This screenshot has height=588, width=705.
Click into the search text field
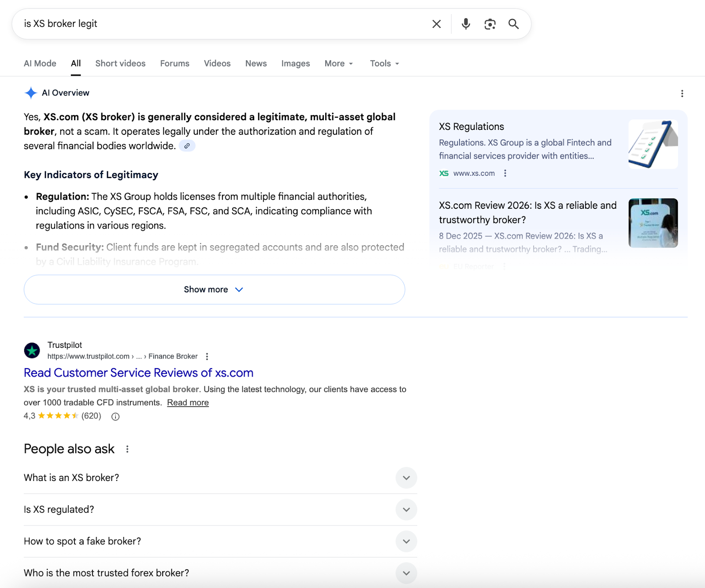220,24
